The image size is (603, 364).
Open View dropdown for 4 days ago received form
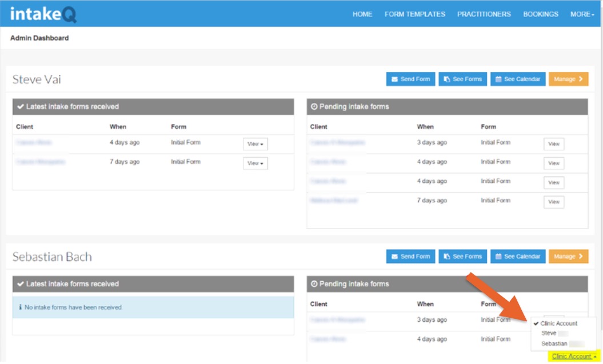coord(255,144)
